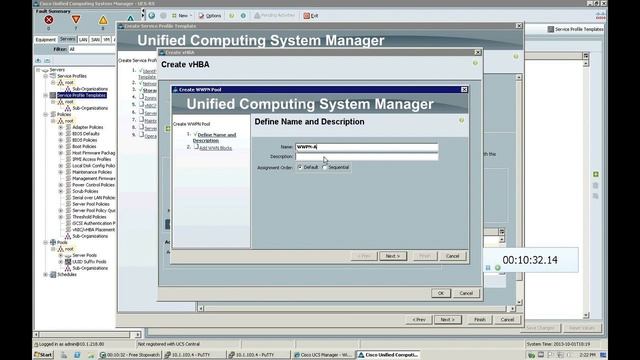The width and height of the screenshot is (640, 360).
Task: Click the Windows Start button
Action: [x=44, y=355]
